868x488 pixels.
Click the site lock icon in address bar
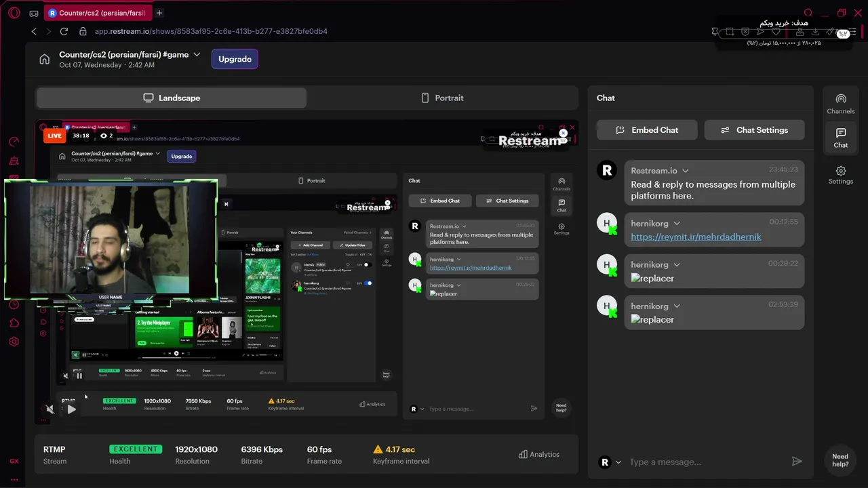pos(83,31)
